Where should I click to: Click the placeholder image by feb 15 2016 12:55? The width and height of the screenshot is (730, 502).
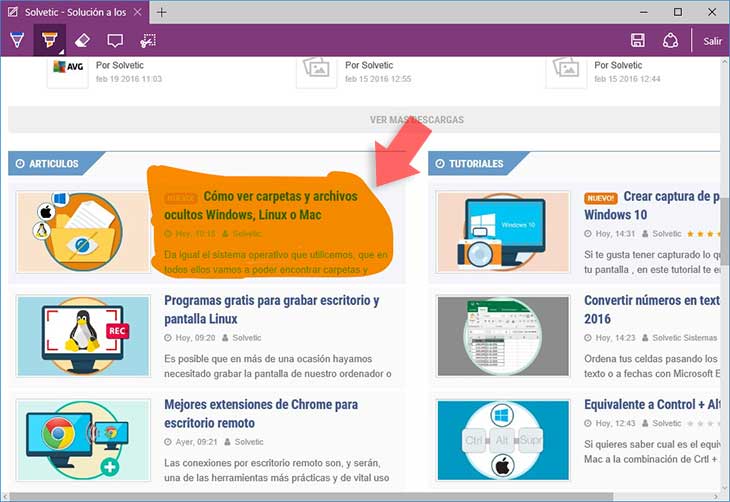pos(317,71)
